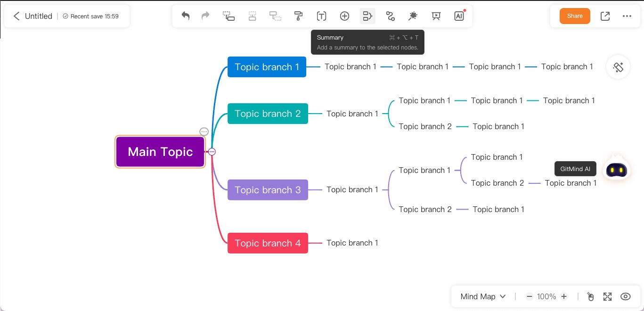
Task: Select the red Topic branch 4 node
Action: [x=268, y=243]
